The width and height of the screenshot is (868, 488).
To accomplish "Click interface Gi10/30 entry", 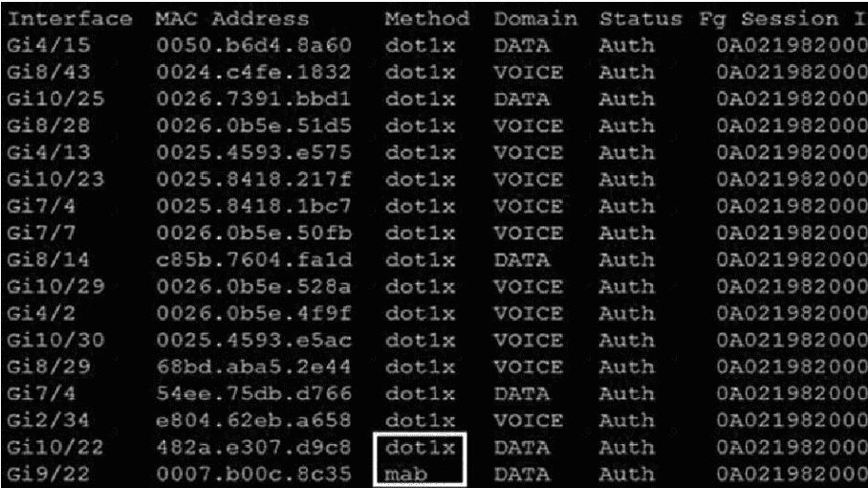I will (x=55, y=340).
